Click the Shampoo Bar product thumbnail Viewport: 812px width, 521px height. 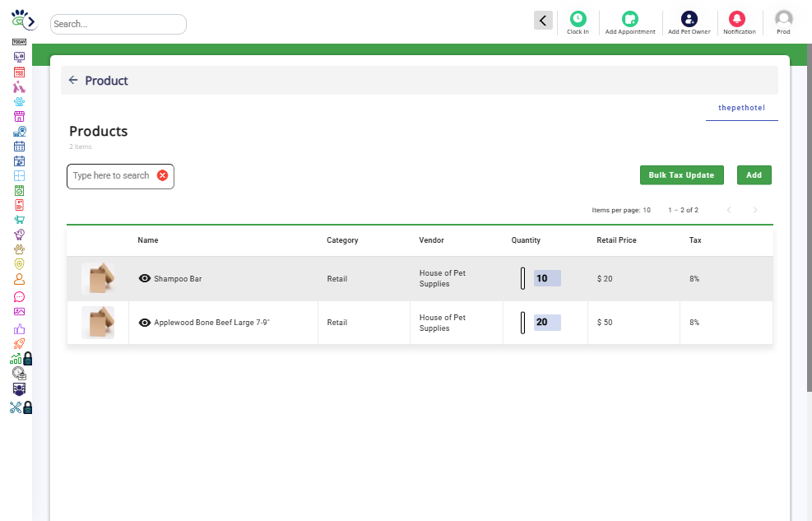(x=98, y=279)
